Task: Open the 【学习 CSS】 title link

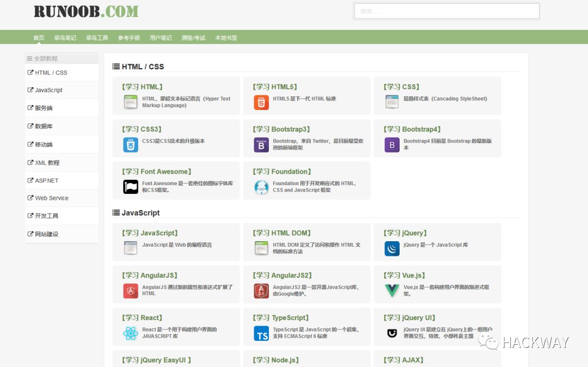Action: [x=401, y=87]
